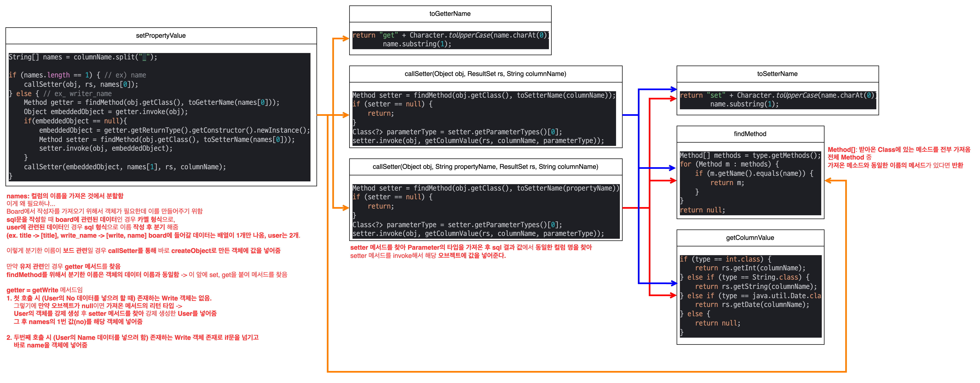Click comment '// ex) name' in code
980x383 pixels.
click(x=125, y=75)
